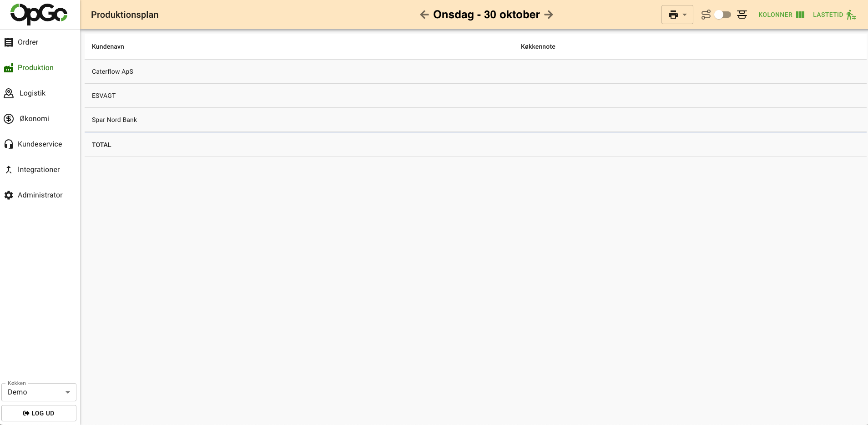Viewport: 868px width, 425px height.
Task: Click the split view icon left of toggle
Action: pyautogui.click(x=706, y=15)
